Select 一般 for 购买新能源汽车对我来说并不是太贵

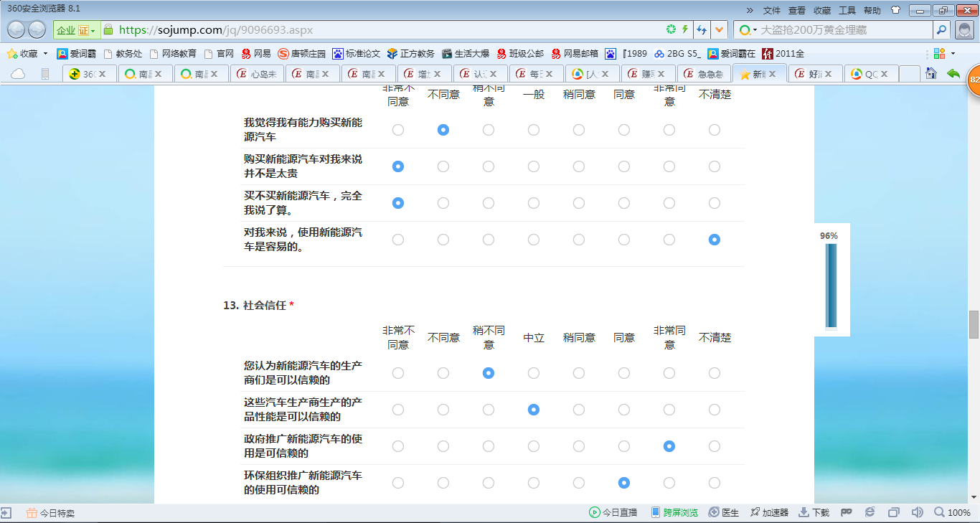click(534, 166)
